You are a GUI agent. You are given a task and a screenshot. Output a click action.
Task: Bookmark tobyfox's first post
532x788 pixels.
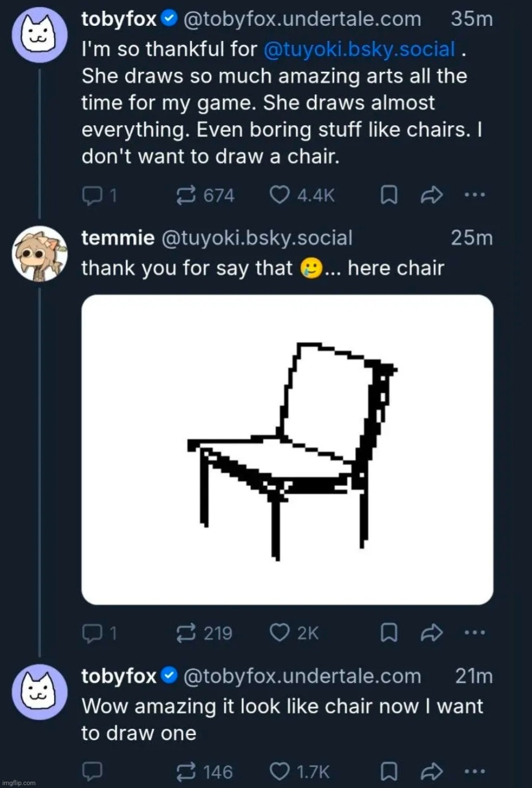coord(389,196)
